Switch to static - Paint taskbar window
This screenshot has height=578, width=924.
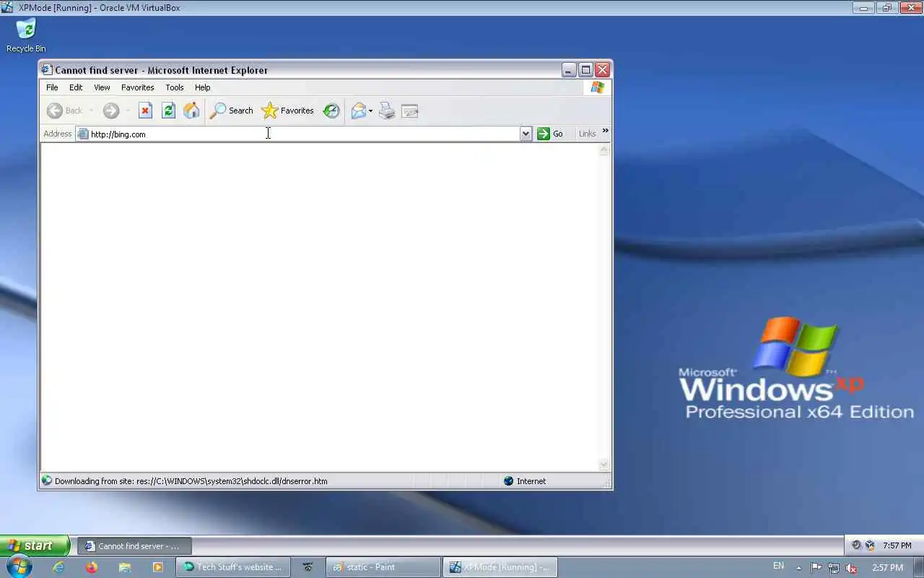coord(383,567)
